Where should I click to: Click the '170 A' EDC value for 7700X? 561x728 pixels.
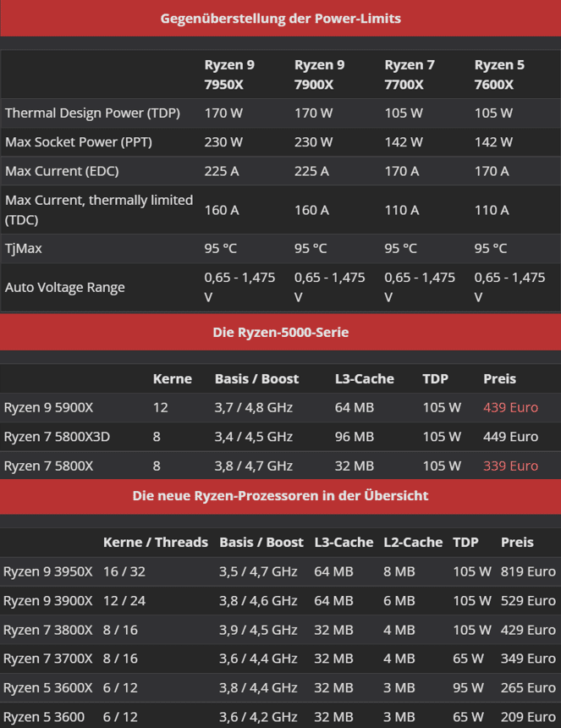click(401, 171)
